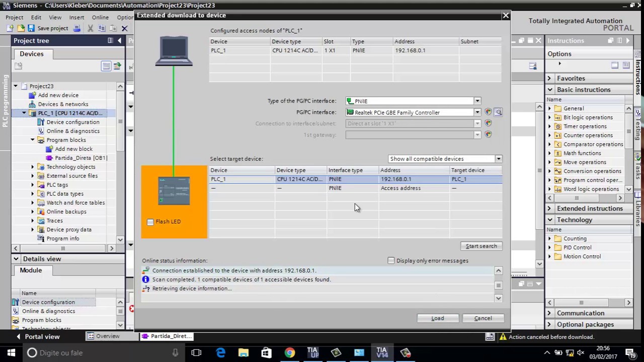Check Display only error messages

pos(391,260)
